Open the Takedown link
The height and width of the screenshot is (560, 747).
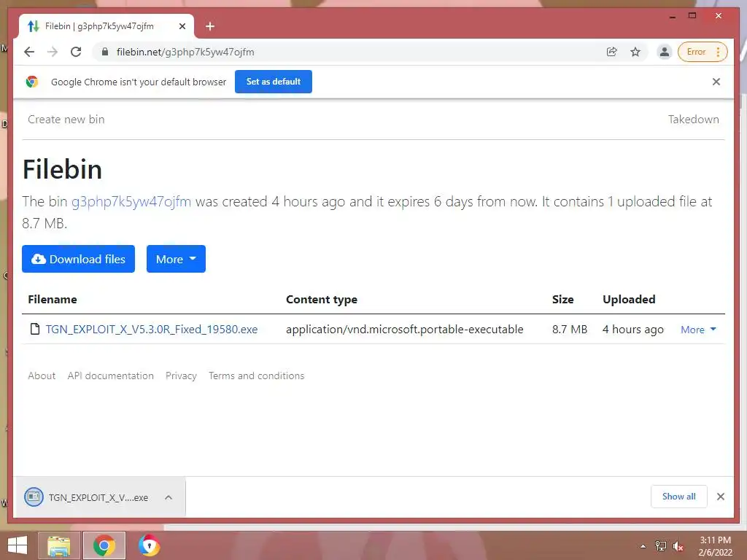click(x=693, y=119)
